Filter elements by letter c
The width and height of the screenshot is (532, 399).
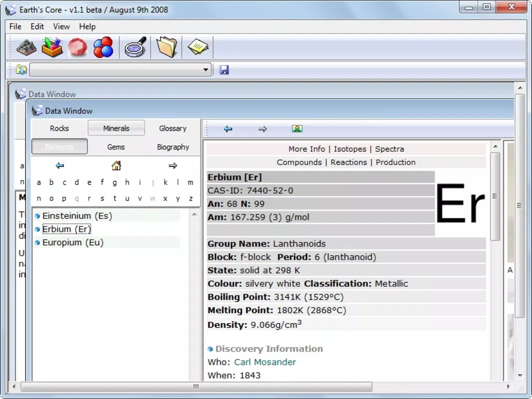[64, 183]
